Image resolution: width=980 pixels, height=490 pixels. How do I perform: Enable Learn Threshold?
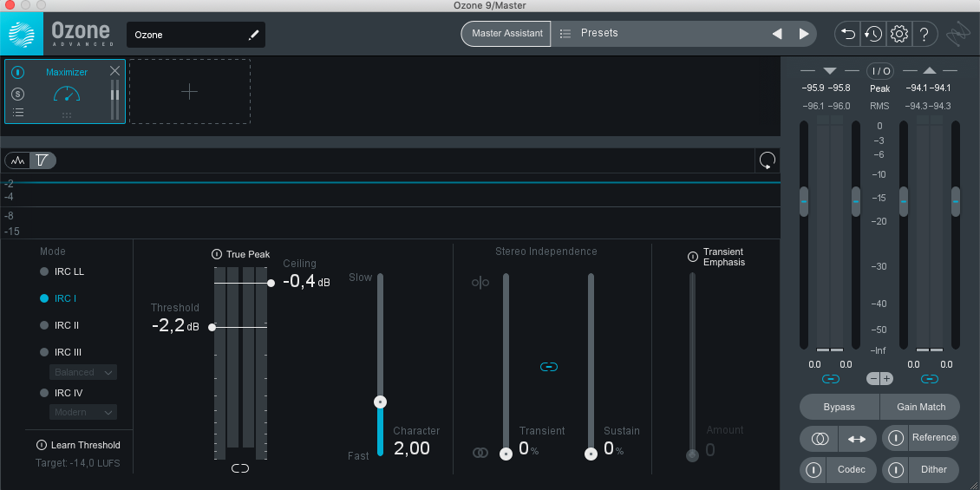click(x=42, y=445)
